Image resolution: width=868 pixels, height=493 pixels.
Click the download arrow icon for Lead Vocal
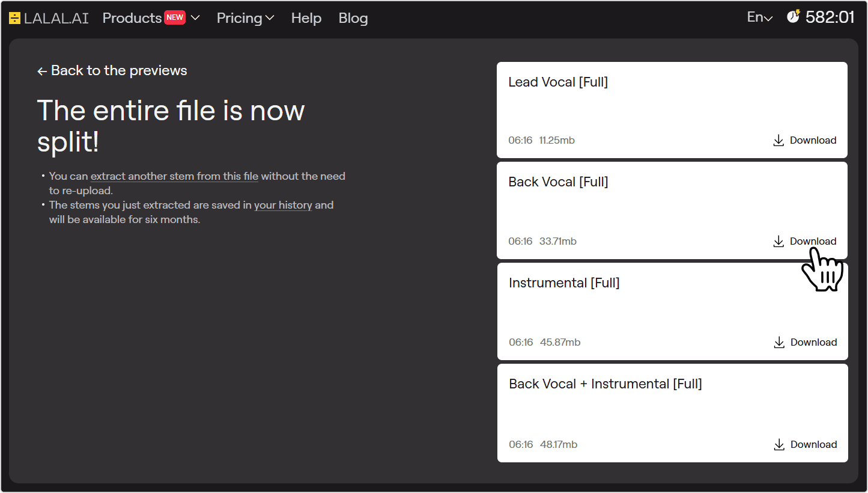click(778, 140)
